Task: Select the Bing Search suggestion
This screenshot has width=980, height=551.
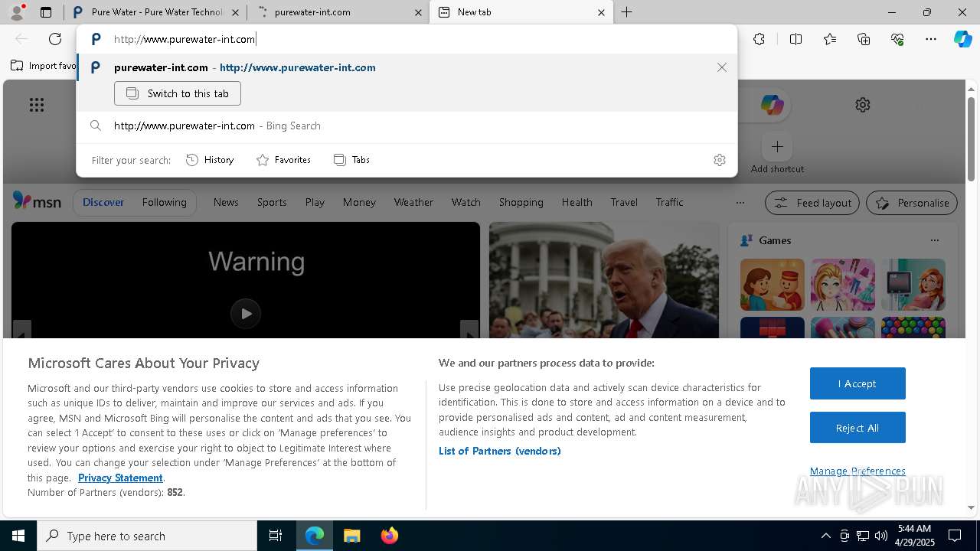Action: [406, 126]
